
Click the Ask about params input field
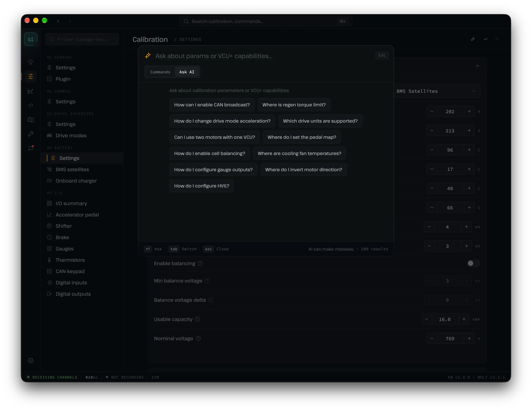click(263, 56)
